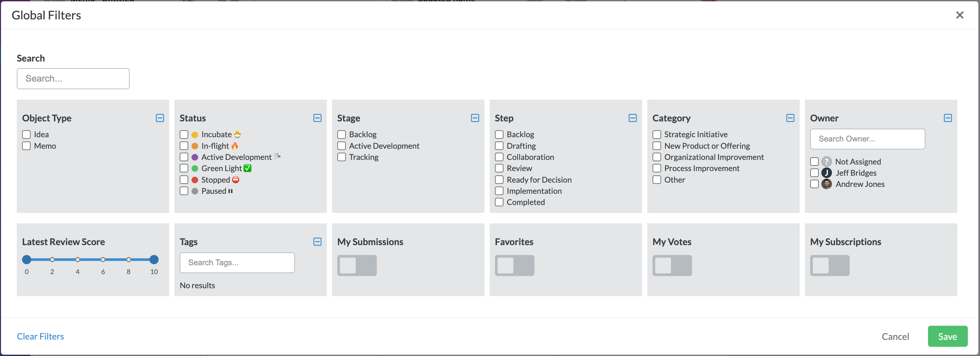Click the Clear Filters link

pyautogui.click(x=40, y=337)
